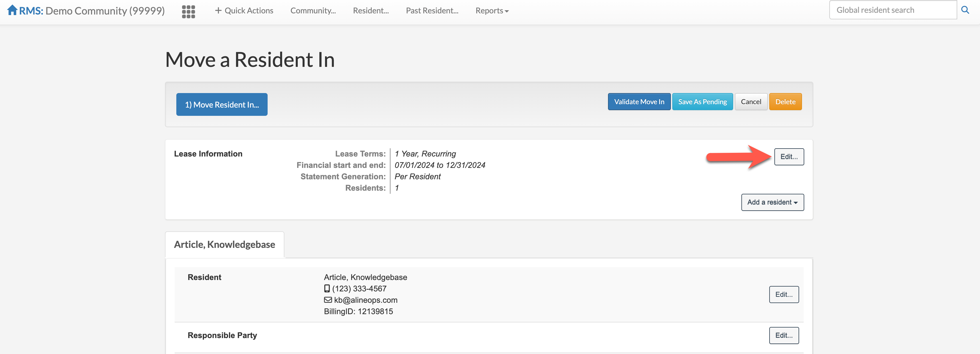Open the Community menu

coord(313,11)
